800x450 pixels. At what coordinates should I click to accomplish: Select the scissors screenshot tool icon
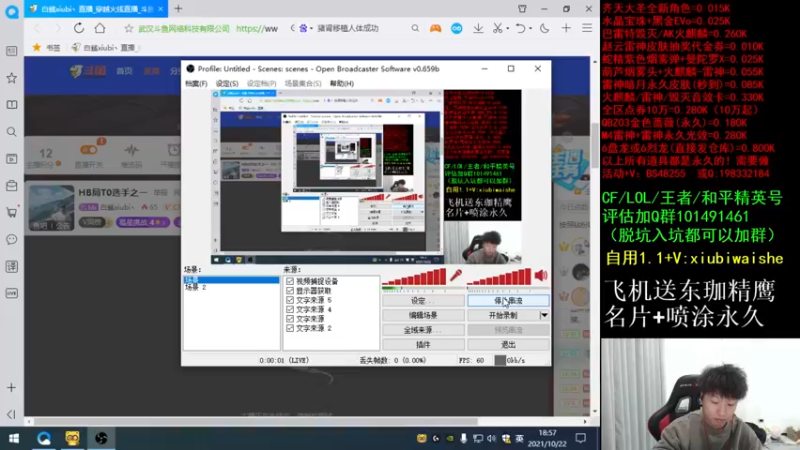point(497,29)
